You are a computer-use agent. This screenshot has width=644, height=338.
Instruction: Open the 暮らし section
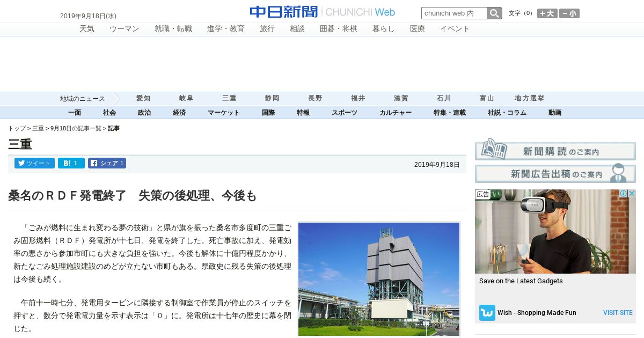384,29
